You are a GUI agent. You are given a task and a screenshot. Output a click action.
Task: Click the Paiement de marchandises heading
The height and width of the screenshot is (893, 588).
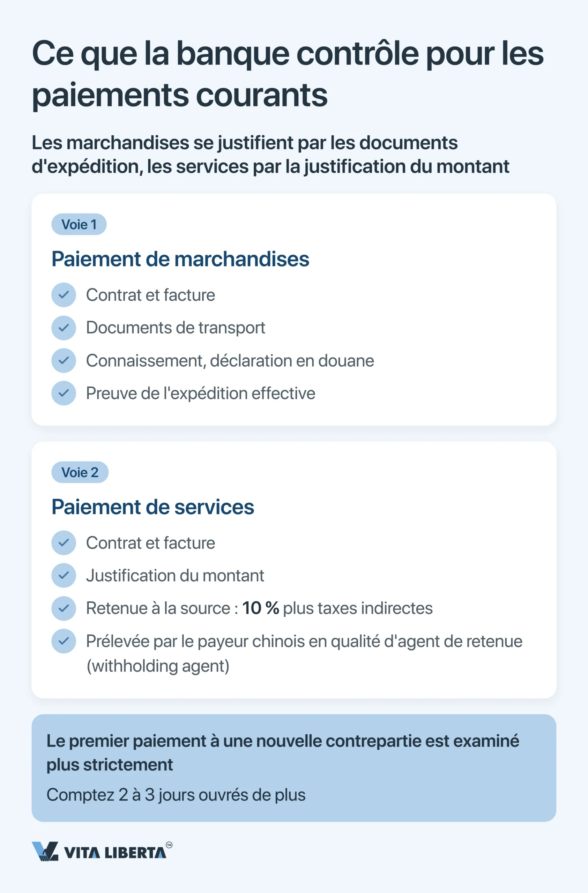180,259
